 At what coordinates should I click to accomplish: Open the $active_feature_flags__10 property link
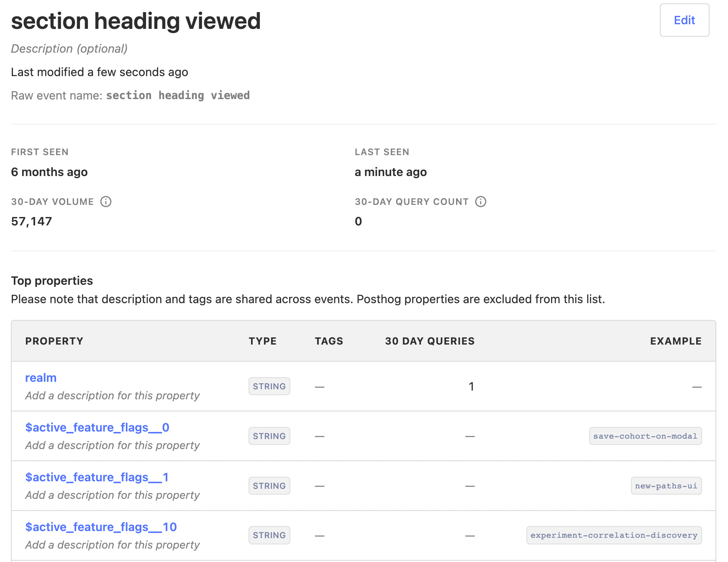click(x=101, y=527)
